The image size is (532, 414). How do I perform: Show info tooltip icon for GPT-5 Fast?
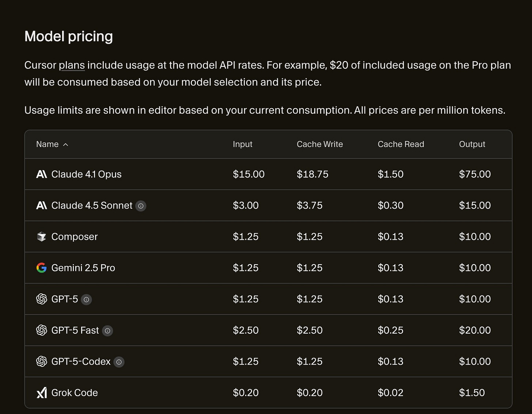(x=107, y=331)
